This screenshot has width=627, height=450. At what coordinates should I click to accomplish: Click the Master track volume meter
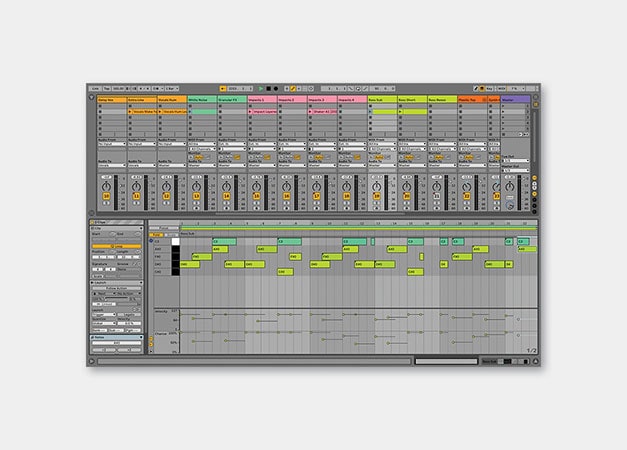[519, 192]
